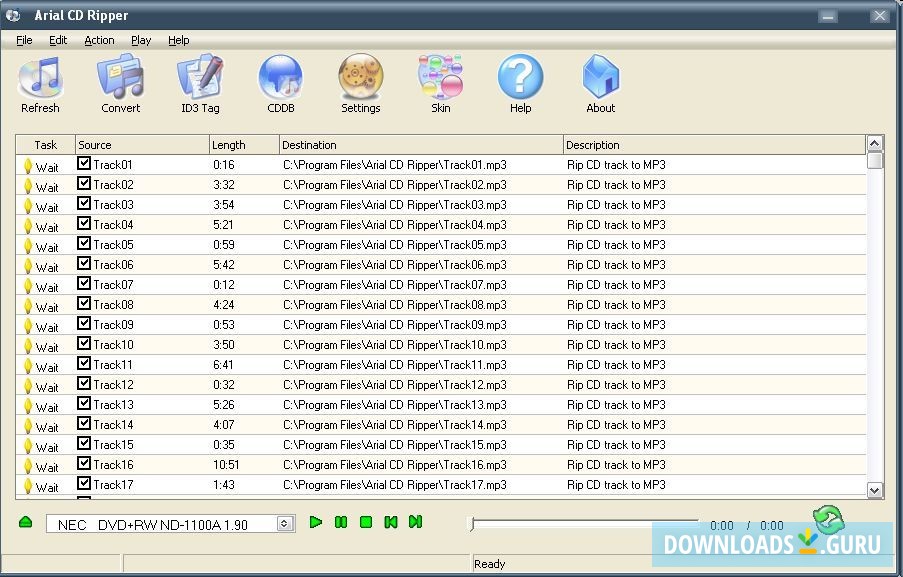Click the vertical scrollbar thumb
This screenshot has width=903, height=577.
875,161
